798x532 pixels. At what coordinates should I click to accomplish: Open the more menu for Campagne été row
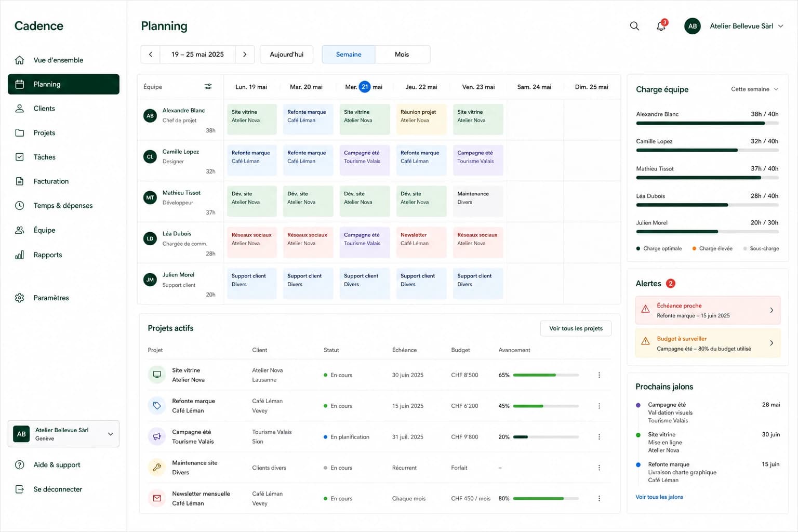(599, 437)
